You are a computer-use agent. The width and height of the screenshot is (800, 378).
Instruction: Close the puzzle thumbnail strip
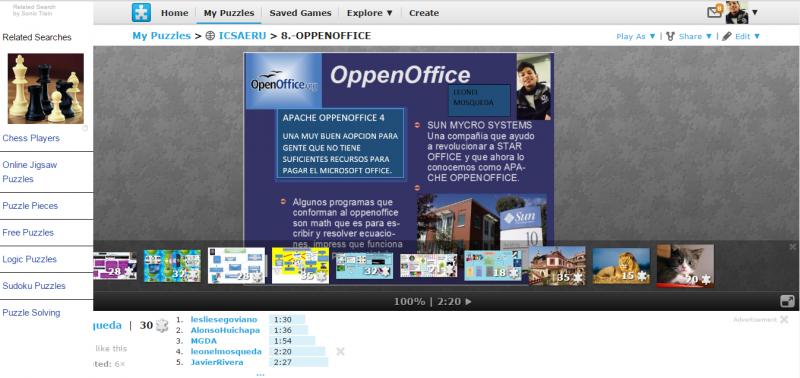point(792,247)
